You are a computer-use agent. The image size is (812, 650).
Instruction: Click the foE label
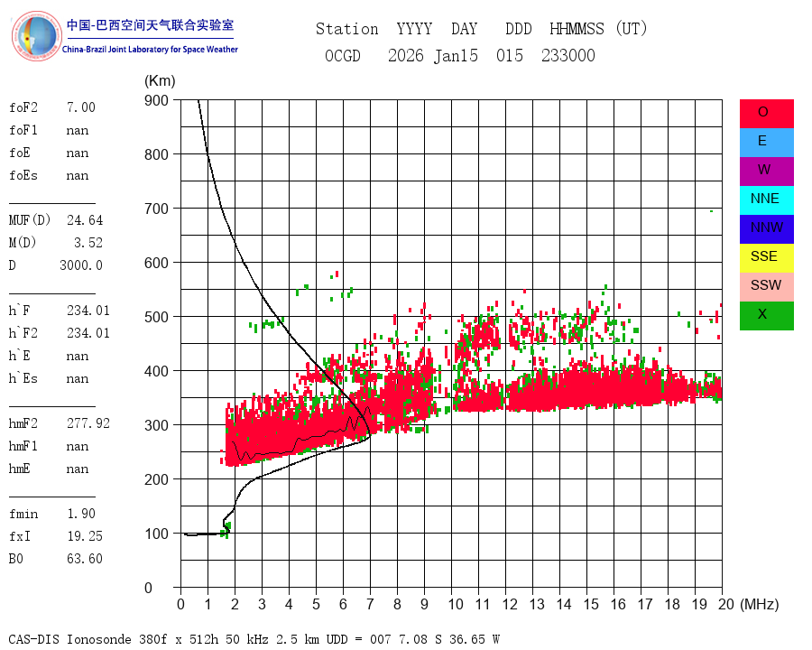pyautogui.click(x=20, y=153)
